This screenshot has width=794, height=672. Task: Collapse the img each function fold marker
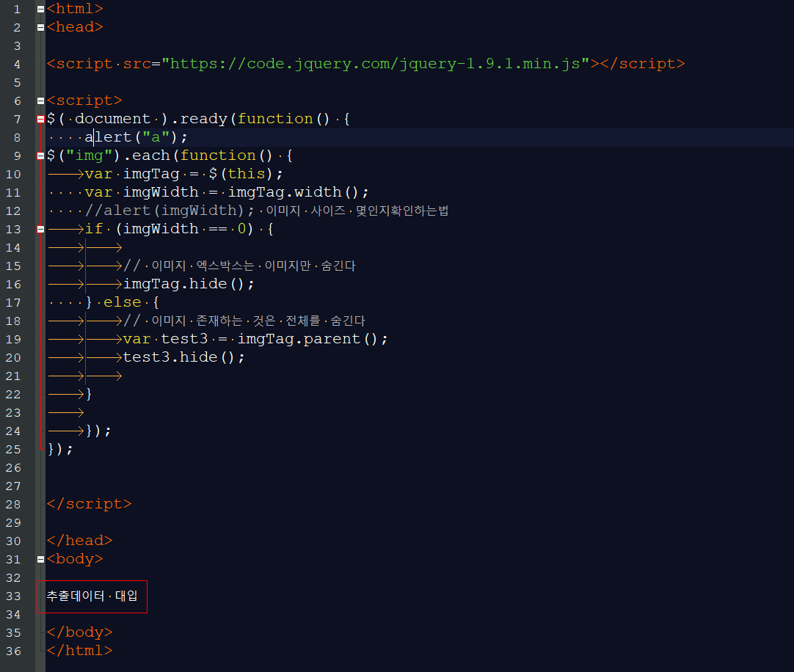pyautogui.click(x=40, y=156)
